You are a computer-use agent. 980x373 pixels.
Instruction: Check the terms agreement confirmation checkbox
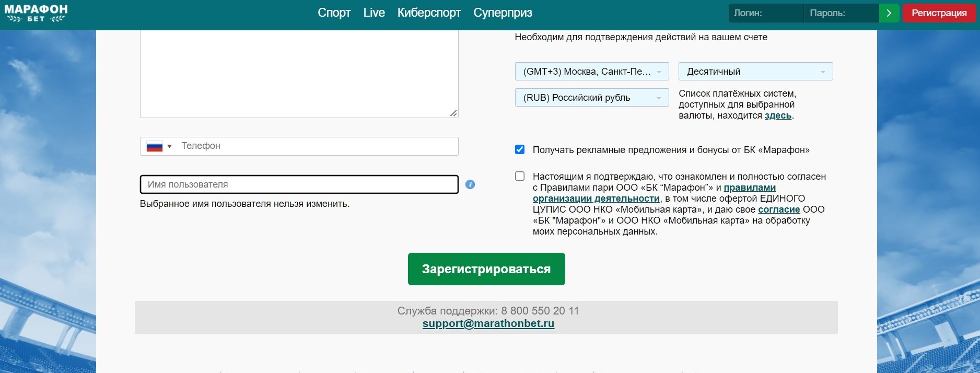[x=520, y=176]
